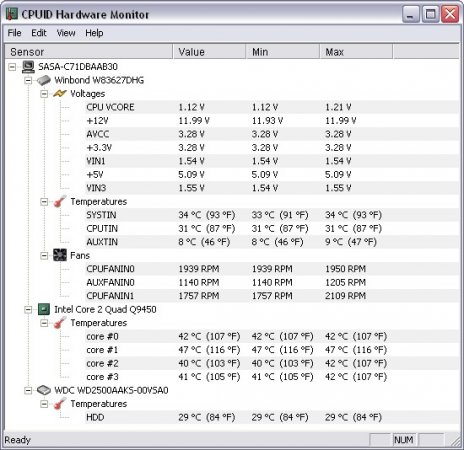Viewport: 464px width, 450px height.
Task: Open the View menu
Action: click(66, 33)
